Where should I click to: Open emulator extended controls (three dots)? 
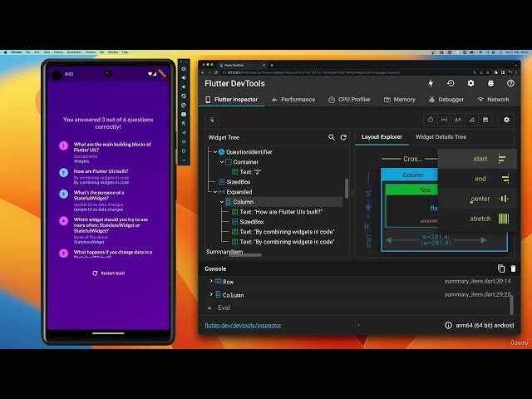tap(184, 160)
